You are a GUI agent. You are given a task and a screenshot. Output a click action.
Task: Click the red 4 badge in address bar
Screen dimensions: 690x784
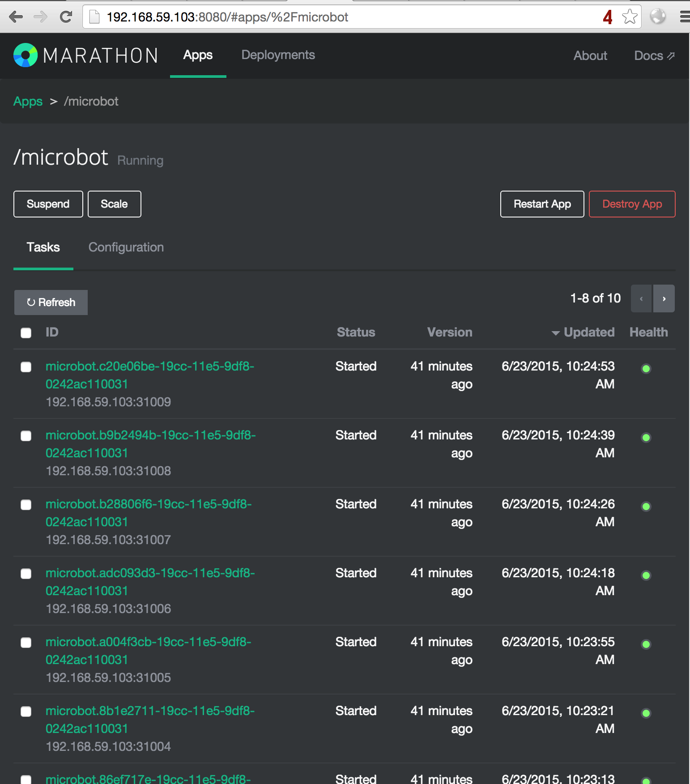[608, 17]
